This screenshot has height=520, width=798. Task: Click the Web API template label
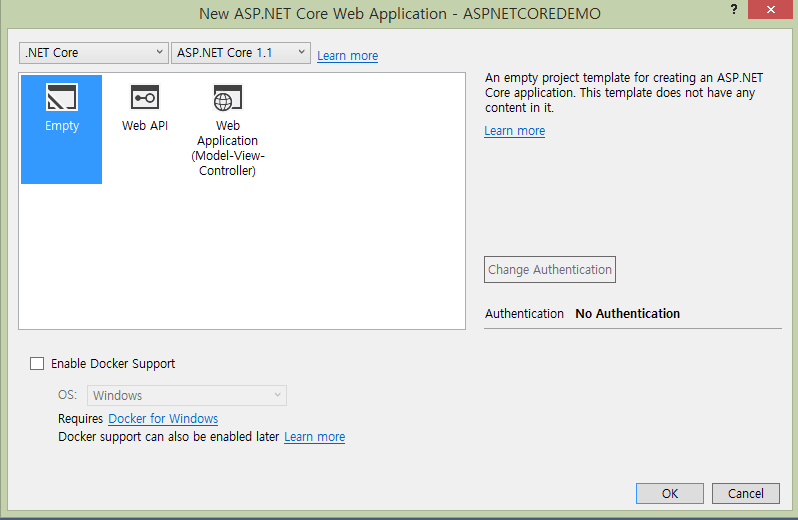145,126
